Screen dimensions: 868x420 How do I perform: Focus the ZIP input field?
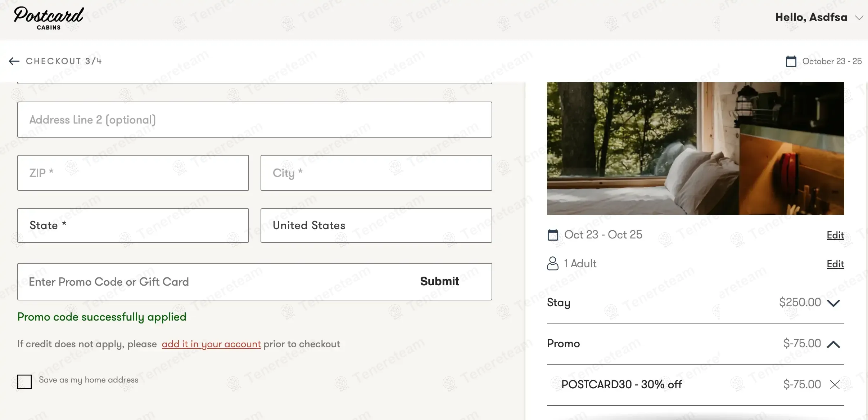click(133, 173)
